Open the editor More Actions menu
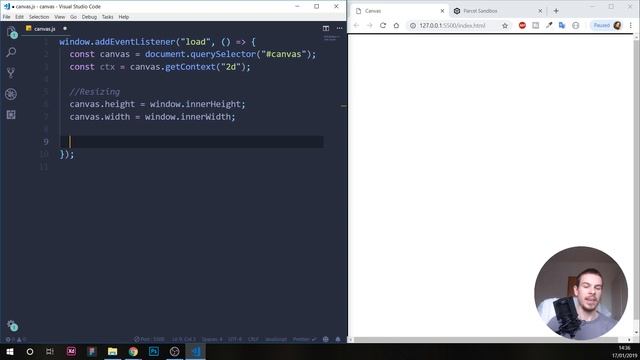The image size is (640, 360). pyautogui.click(x=339, y=28)
